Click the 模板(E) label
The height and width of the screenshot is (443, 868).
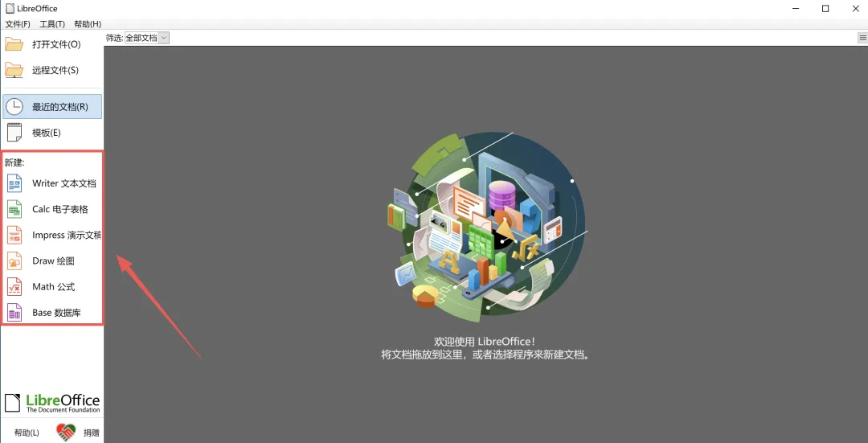click(x=47, y=133)
